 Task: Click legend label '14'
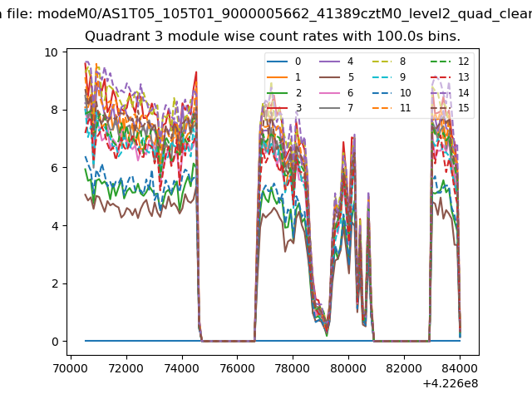(464, 92)
